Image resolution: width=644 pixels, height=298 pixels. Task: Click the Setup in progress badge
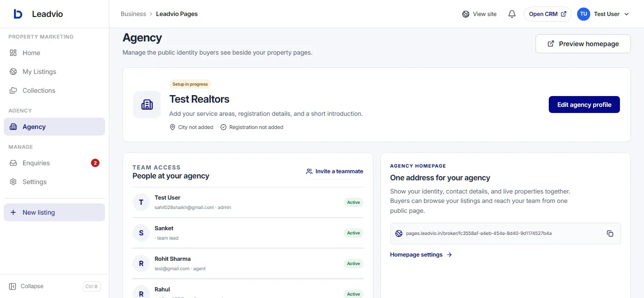(190, 84)
